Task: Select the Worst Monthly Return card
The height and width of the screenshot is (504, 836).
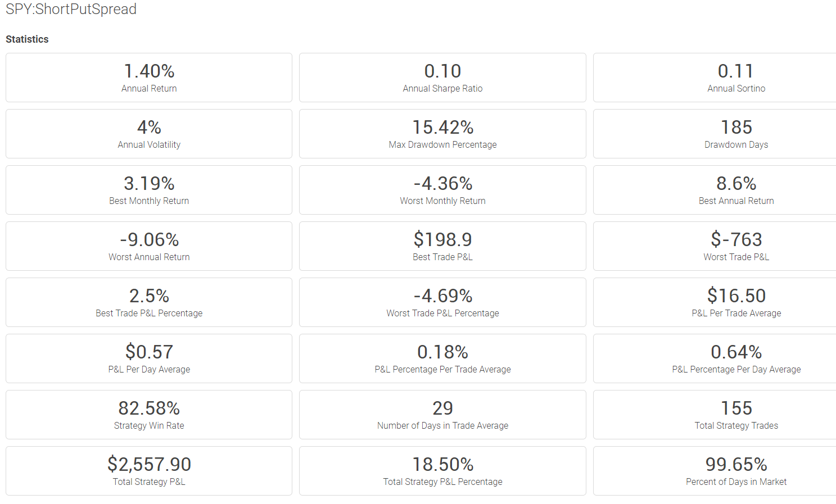Action: pyautogui.click(x=442, y=190)
